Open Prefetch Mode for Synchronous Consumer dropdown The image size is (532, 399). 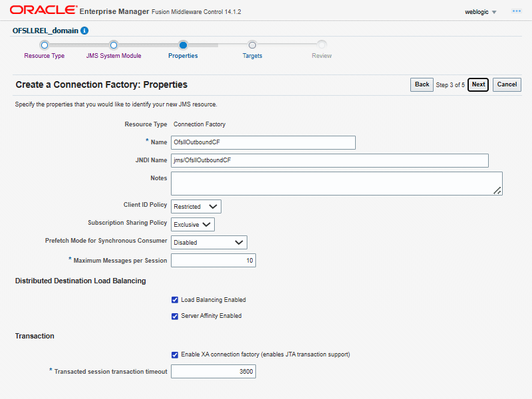point(209,243)
